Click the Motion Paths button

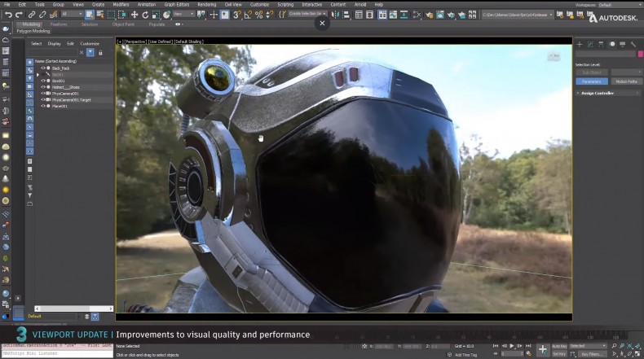626,81
